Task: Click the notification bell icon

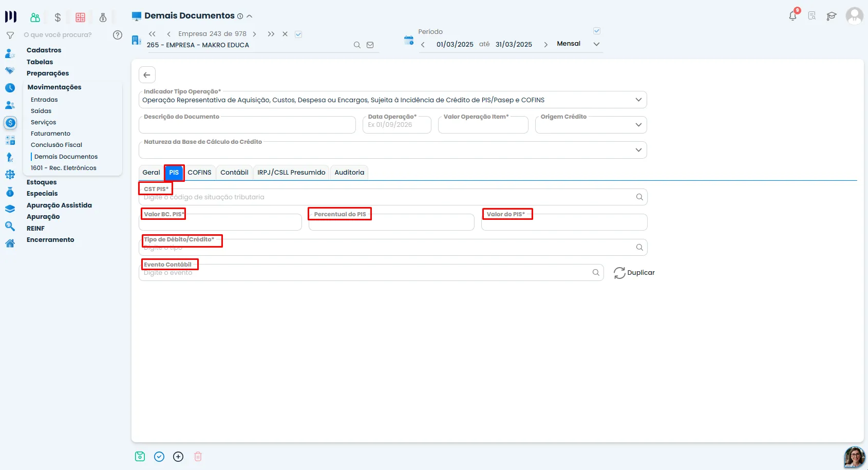Action: 793,16
